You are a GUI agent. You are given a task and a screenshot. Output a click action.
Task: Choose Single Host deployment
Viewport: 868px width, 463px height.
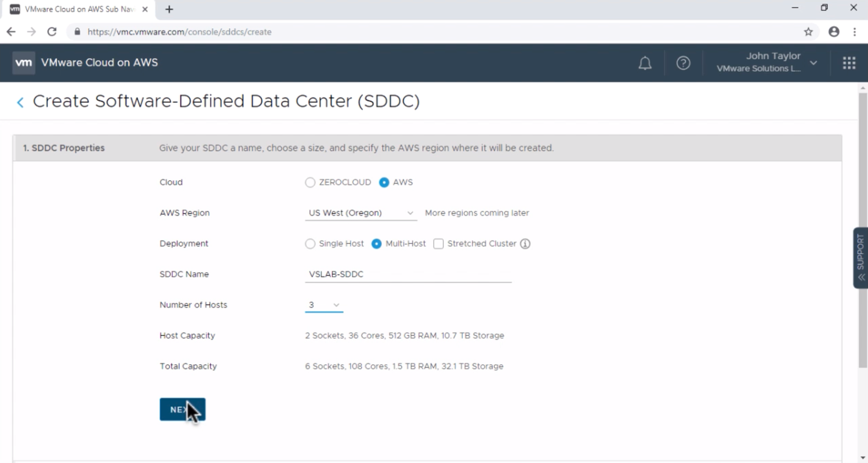pos(310,243)
